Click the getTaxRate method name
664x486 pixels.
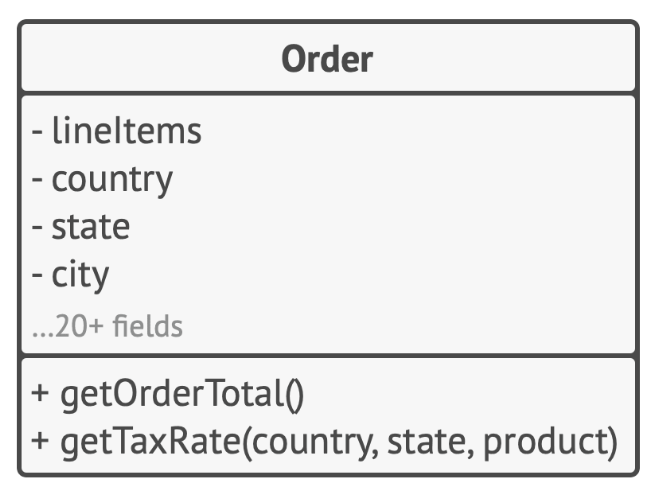click(x=151, y=442)
